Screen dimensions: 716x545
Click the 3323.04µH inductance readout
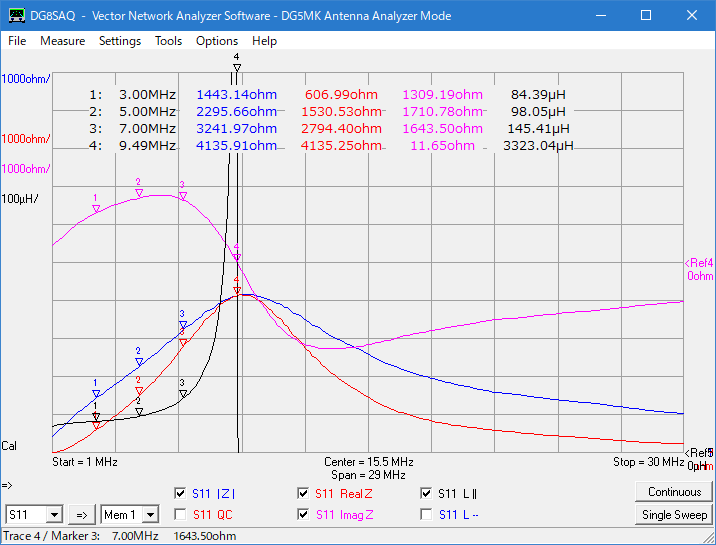tap(538, 146)
